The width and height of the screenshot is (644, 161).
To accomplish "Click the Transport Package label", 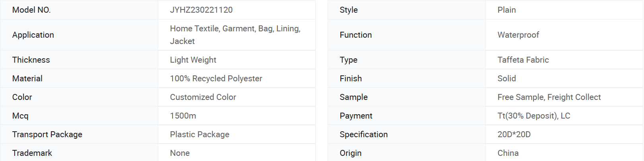I will click(47, 134).
